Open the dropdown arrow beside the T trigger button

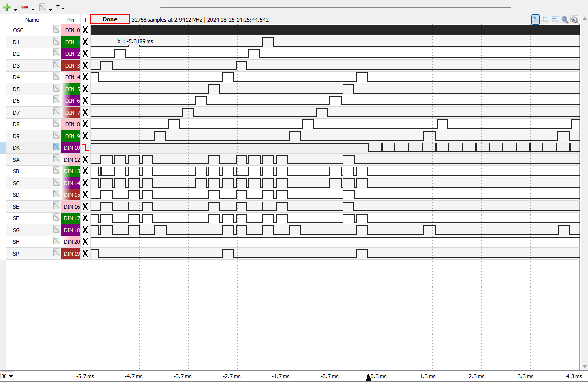tap(63, 9)
